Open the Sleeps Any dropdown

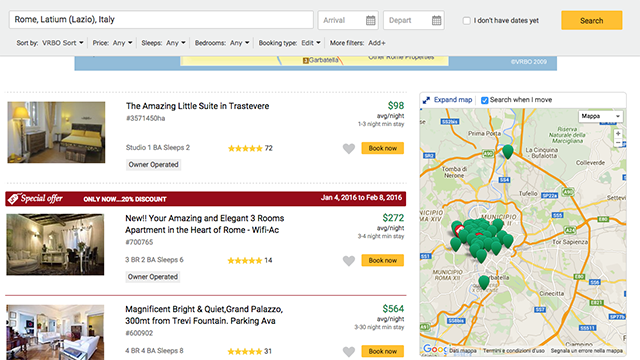176,43
